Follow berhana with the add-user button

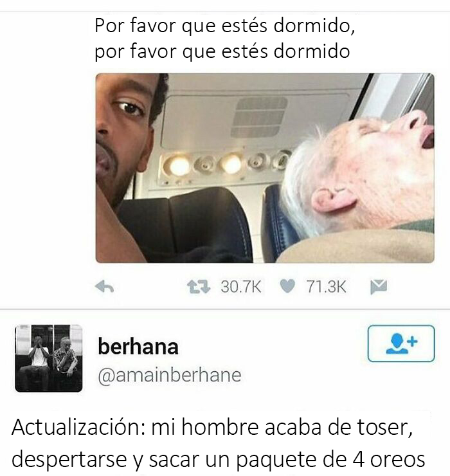(401, 343)
